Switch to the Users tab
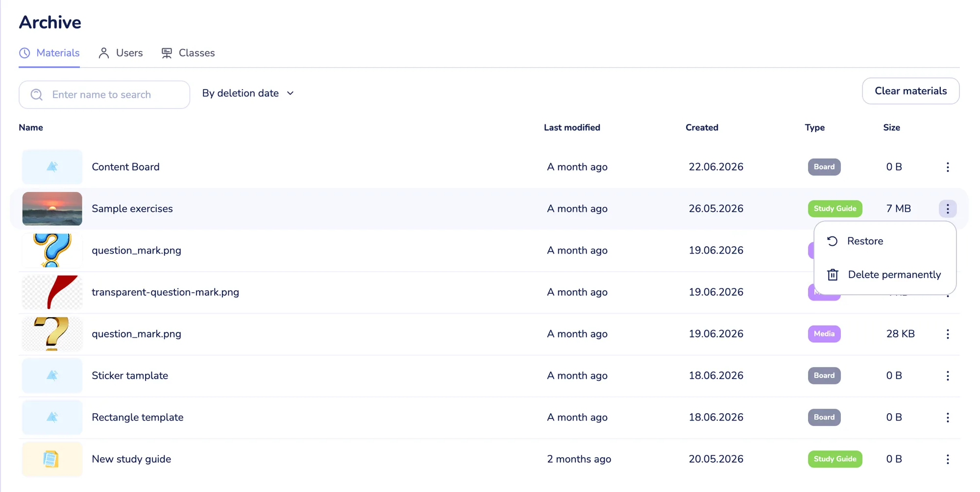980x492 pixels. click(121, 53)
